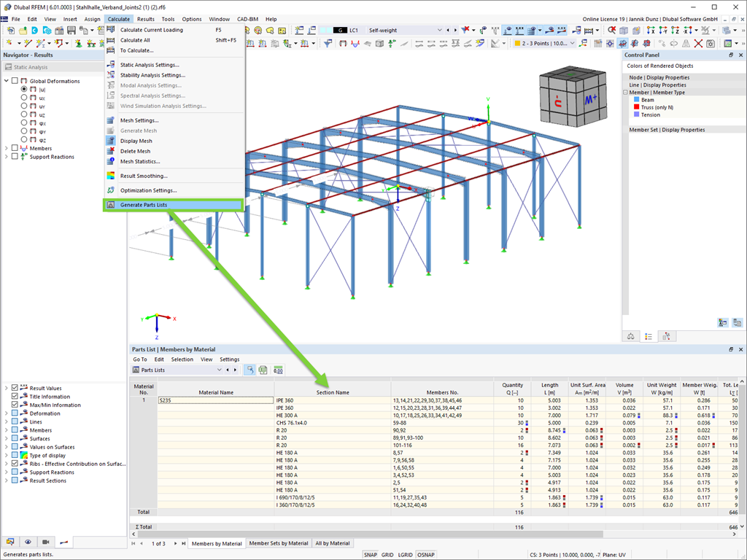Image resolution: width=747 pixels, height=560 pixels.
Task: Click the S235 material name cell
Action: 216,400
